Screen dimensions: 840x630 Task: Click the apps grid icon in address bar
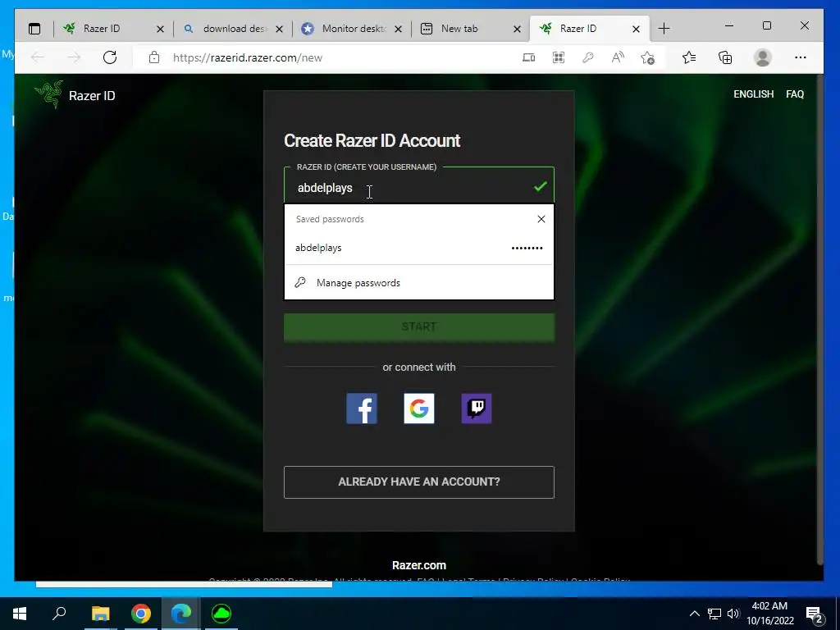click(x=558, y=57)
